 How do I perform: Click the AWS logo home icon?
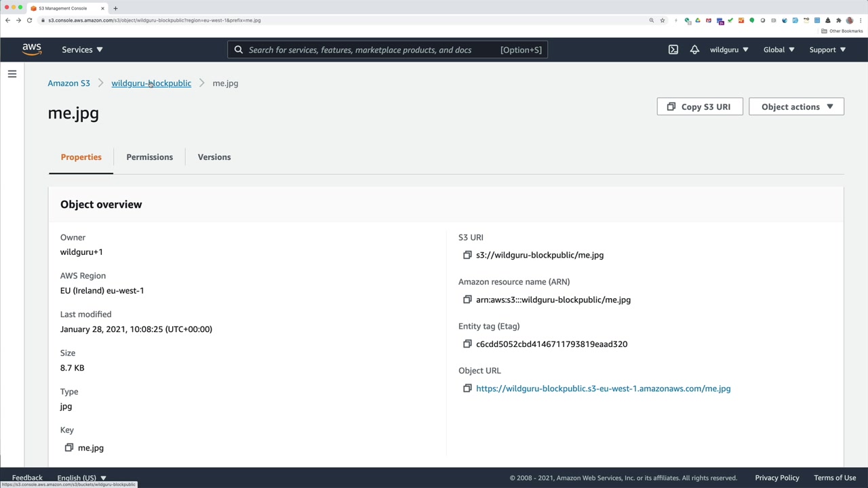click(32, 49)
